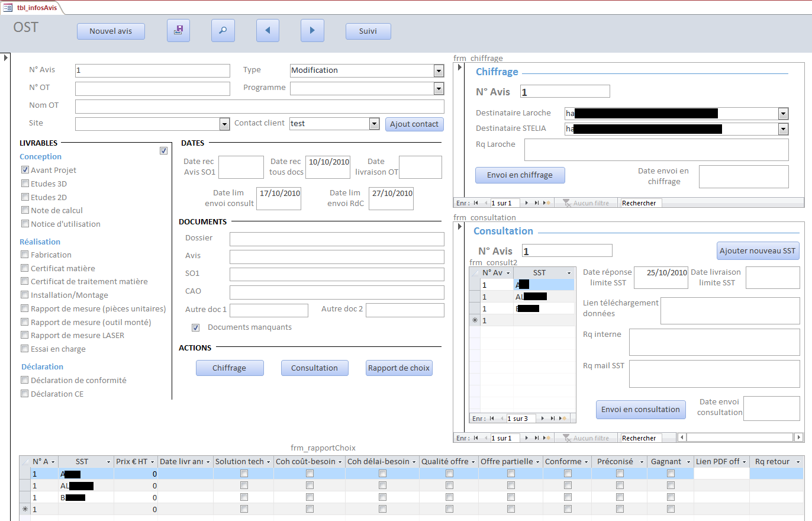Check the Note de calcul checkbox
812x521 pixels.
(25, 210)
